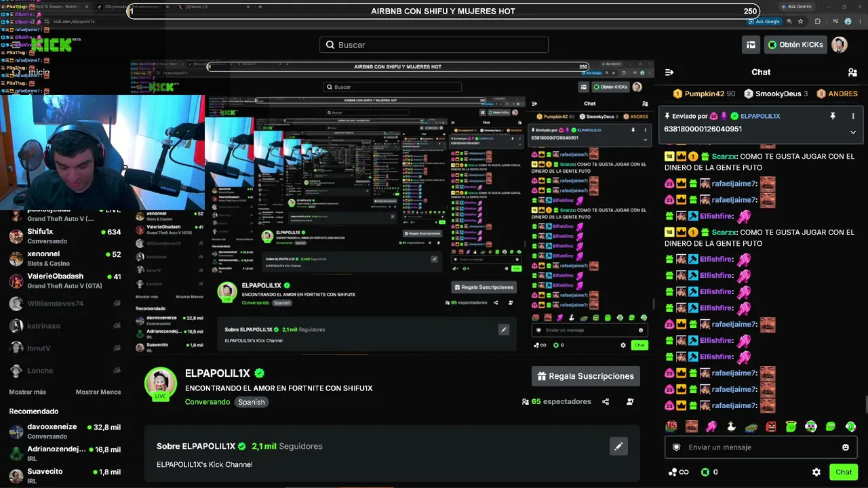Open katrinaxo offline channel

[x=65, y=326]
